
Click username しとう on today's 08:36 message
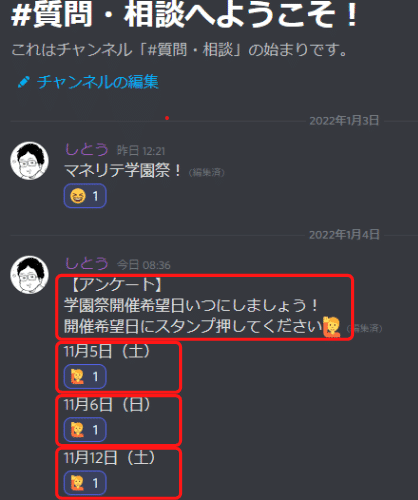point(87,264)
